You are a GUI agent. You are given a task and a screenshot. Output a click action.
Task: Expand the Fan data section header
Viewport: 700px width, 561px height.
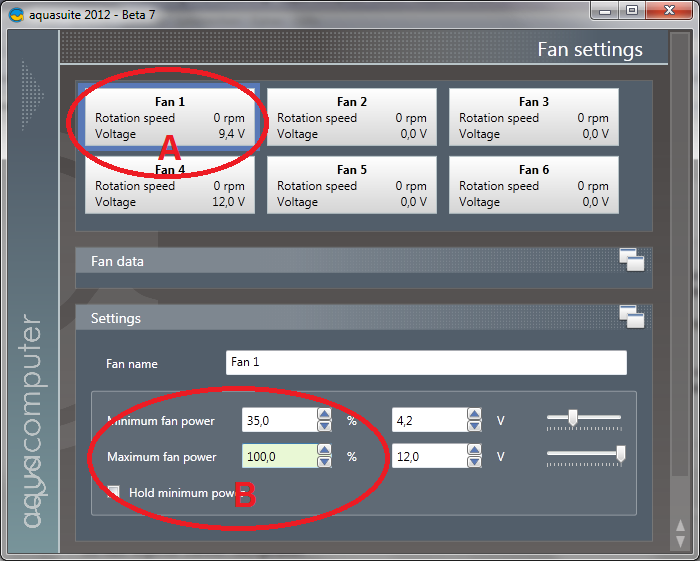click(x=364, y=261)
